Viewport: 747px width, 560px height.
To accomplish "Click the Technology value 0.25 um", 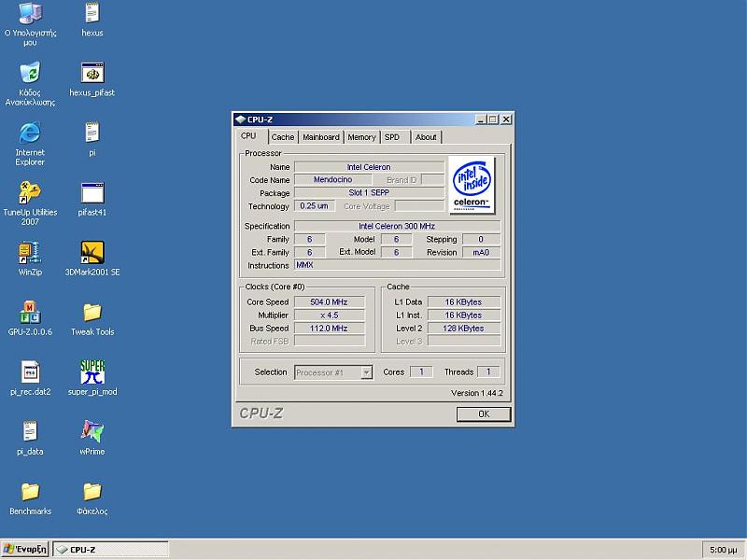I will click(x=315, y=205).
